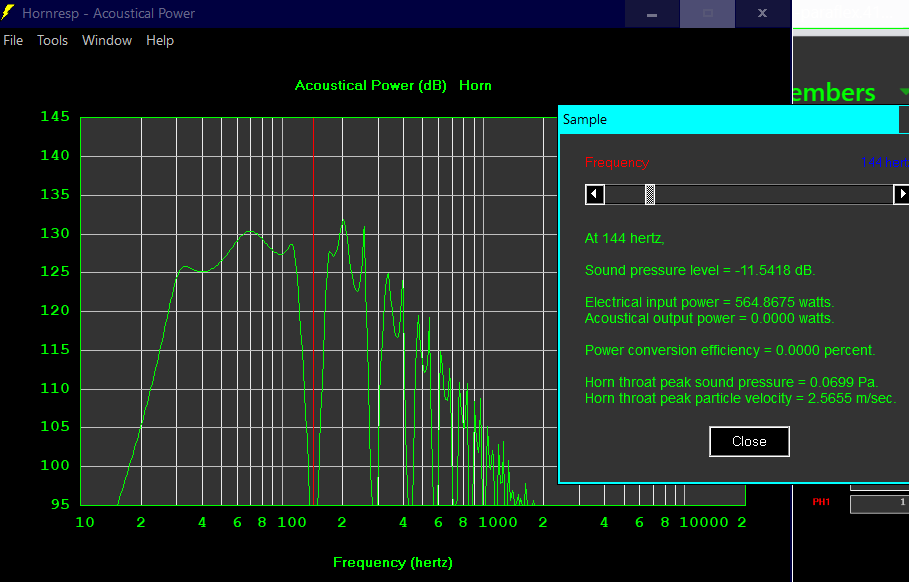Click 'Sound pressure level = -11.5418 dB.' text
Image resolution: width=909 pixels, height=582 pixels.
(x=700, y=270)
